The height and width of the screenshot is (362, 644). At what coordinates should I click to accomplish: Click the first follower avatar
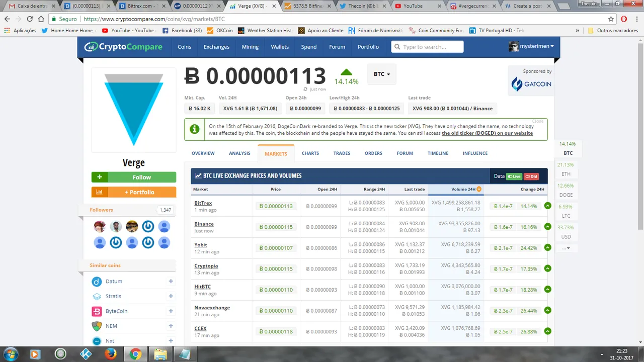tap(100, 226)
